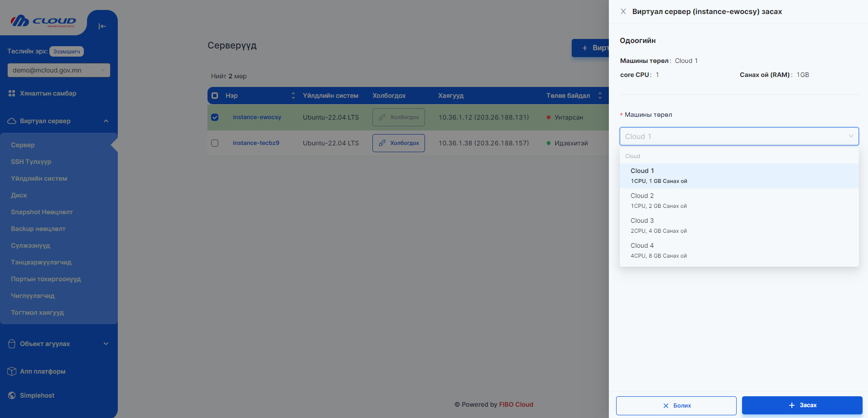868x418 pixels.
Task: Sort the table by Нэр column
Action: coord(293,96)
